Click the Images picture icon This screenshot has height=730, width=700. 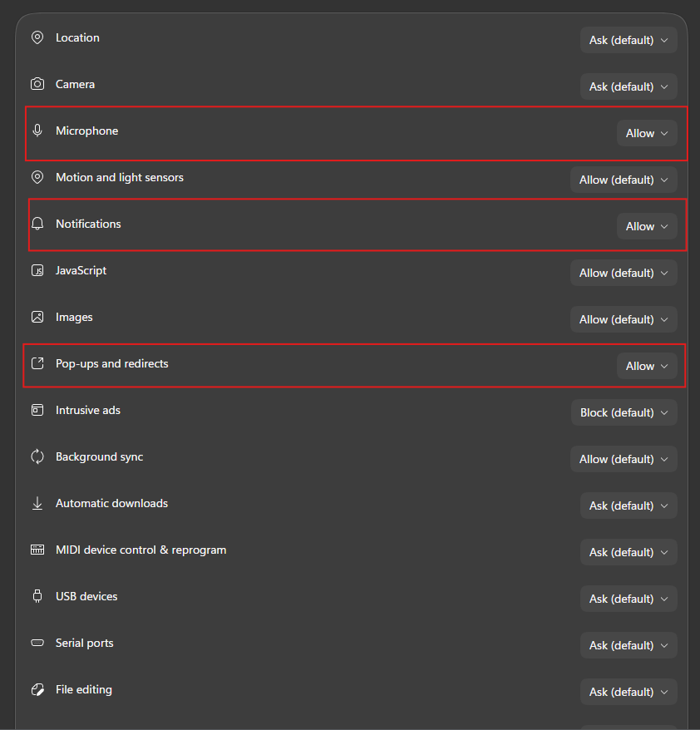pos(37,317)
